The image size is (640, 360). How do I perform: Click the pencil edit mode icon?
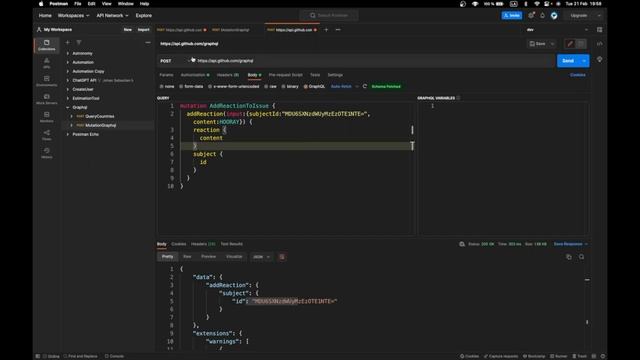570,44
